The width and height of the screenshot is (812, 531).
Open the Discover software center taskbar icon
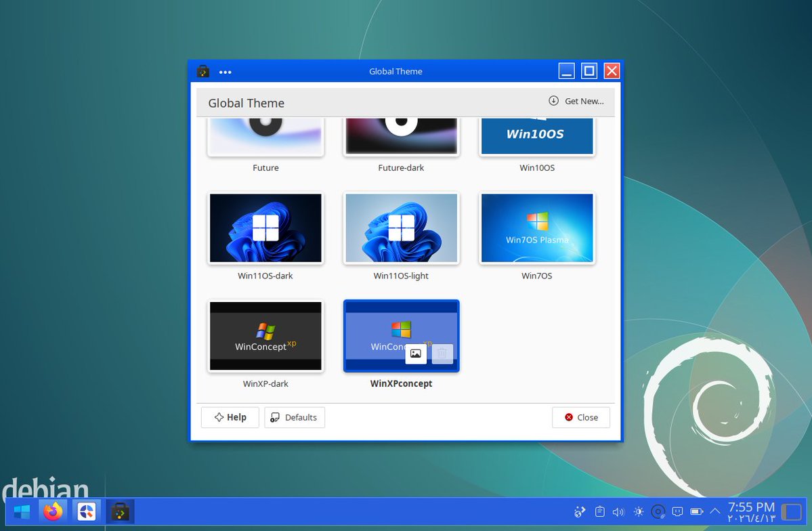[x=87, y=512]
